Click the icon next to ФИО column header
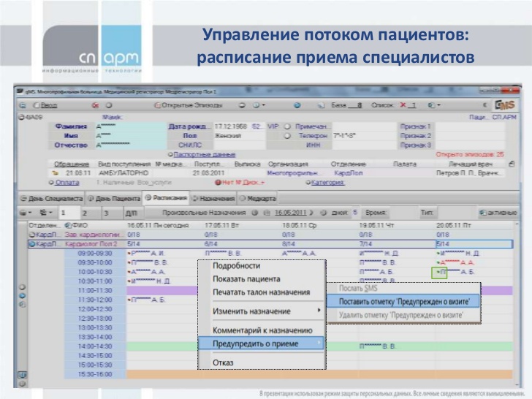 tap(68, 225)
